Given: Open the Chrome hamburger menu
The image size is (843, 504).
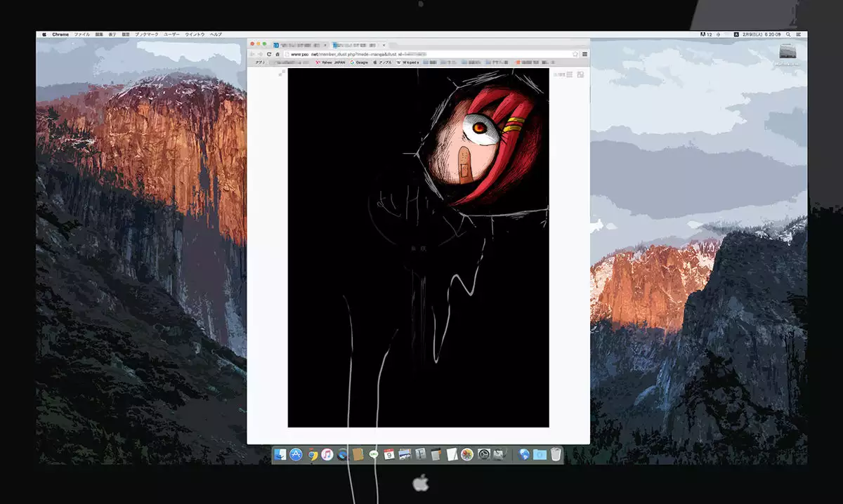Looking at the screenshot, I should [x=584, y=54].
